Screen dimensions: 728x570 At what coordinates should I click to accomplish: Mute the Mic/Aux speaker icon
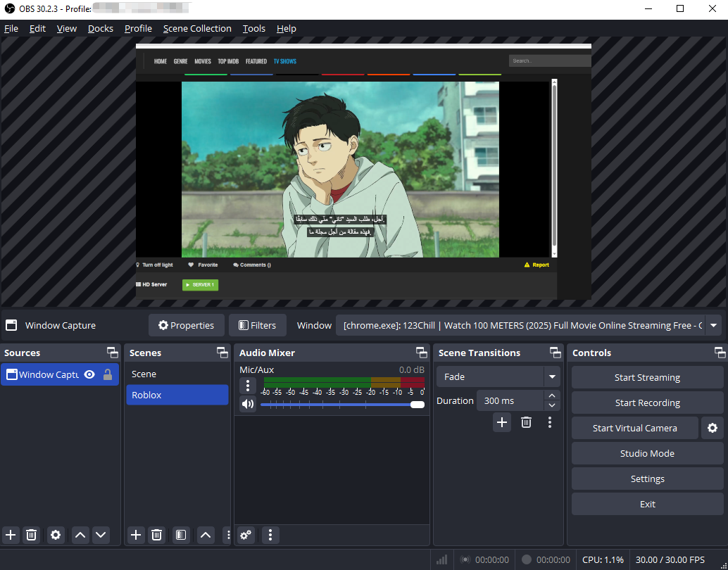point(247,404)
